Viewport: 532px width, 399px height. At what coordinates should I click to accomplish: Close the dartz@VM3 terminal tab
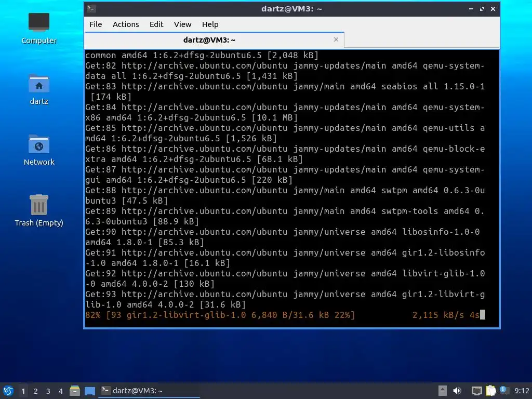pos(336,39)
